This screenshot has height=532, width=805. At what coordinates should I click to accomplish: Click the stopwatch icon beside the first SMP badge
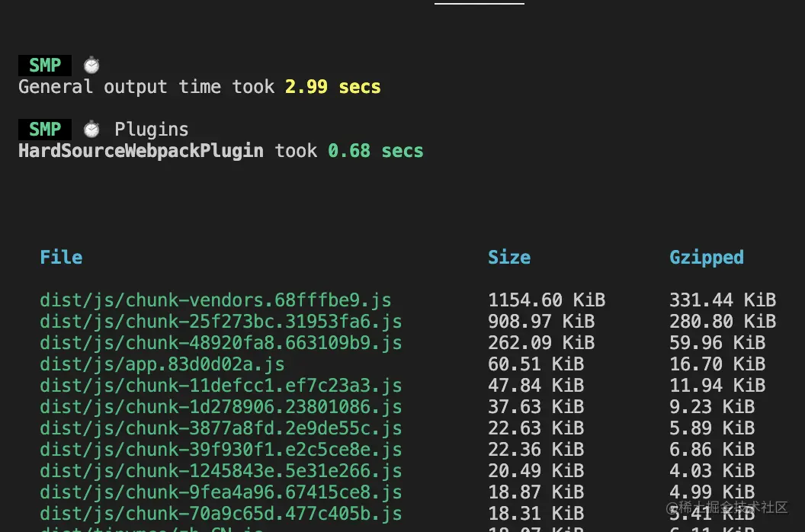(91, 66)
